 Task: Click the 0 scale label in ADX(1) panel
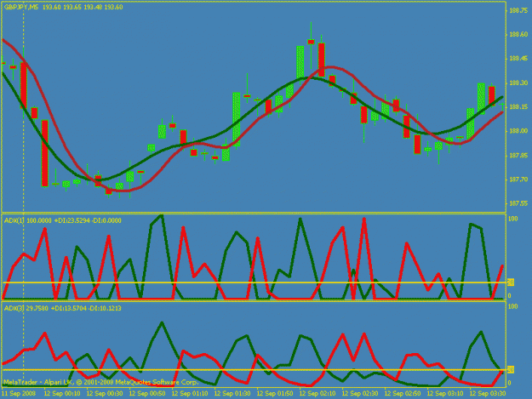tap(509, 296)
